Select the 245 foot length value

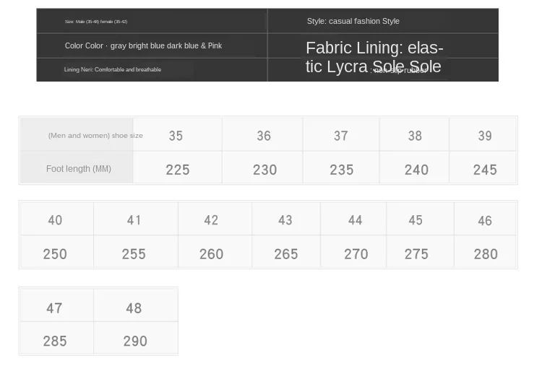tap(484, 170)
